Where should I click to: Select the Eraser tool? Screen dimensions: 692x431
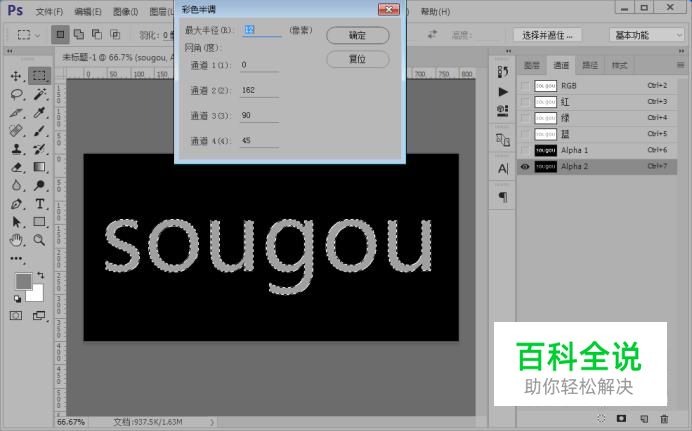coord(16,167)
